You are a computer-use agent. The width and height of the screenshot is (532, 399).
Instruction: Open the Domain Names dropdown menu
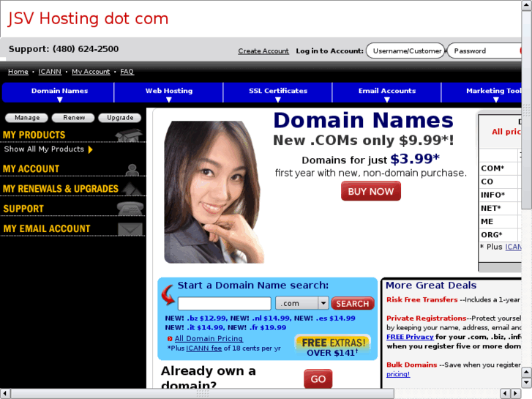point(58,92)
